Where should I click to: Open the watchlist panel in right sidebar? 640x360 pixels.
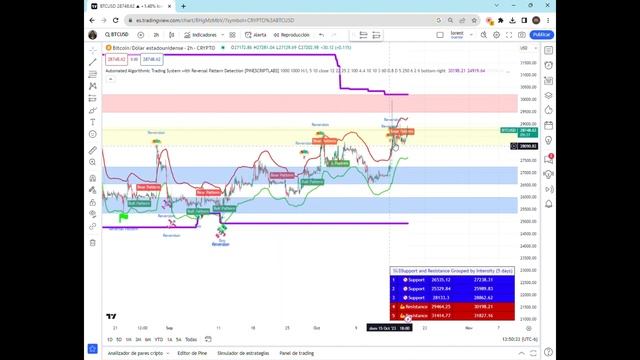point(549,50)
